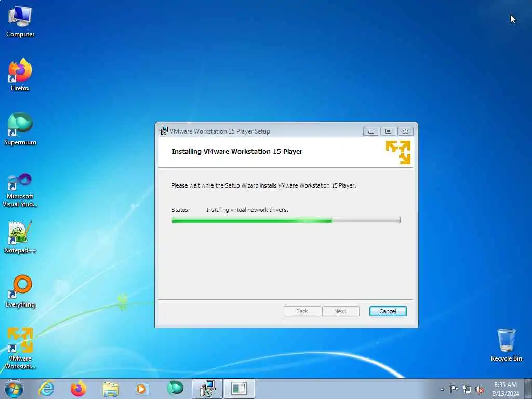
Task: Open Windows Media Player from the taskbar
Action: coord(141,389)
